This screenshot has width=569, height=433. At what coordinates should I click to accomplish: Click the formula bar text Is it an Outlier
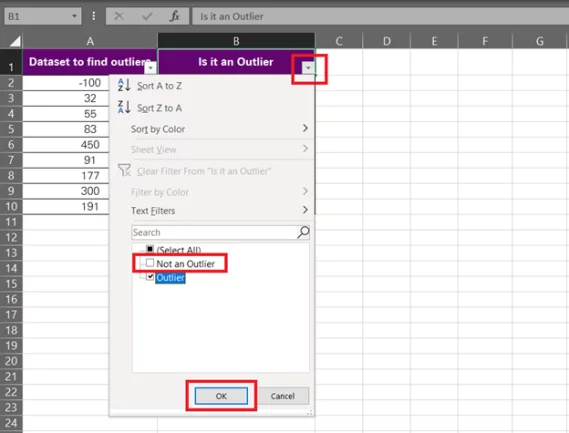coord(232,16)
